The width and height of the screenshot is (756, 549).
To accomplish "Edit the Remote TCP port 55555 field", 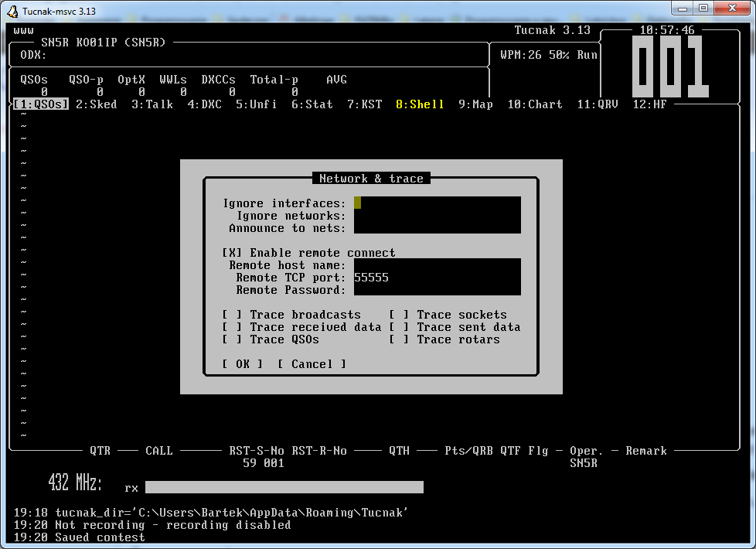I will 438,278.
